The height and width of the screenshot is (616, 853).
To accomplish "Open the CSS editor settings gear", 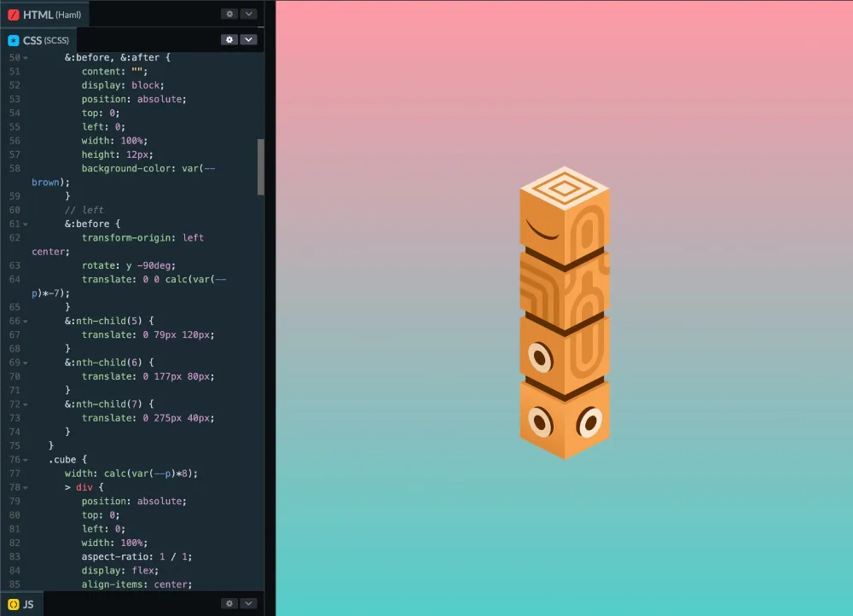I will pyautogui.click(x=229, y=39).
